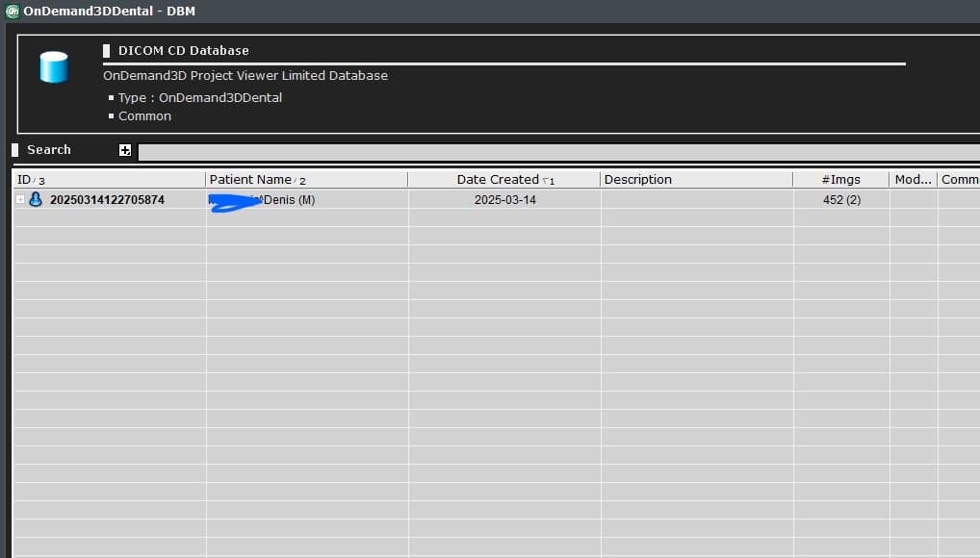Select the date cell 2025-03-14
The height and width of the screenshot is (558, 980).
click(x=505, y=200)
